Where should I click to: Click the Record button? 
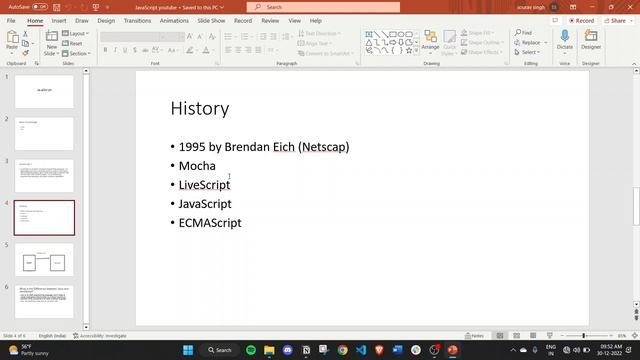click(582, 20)
